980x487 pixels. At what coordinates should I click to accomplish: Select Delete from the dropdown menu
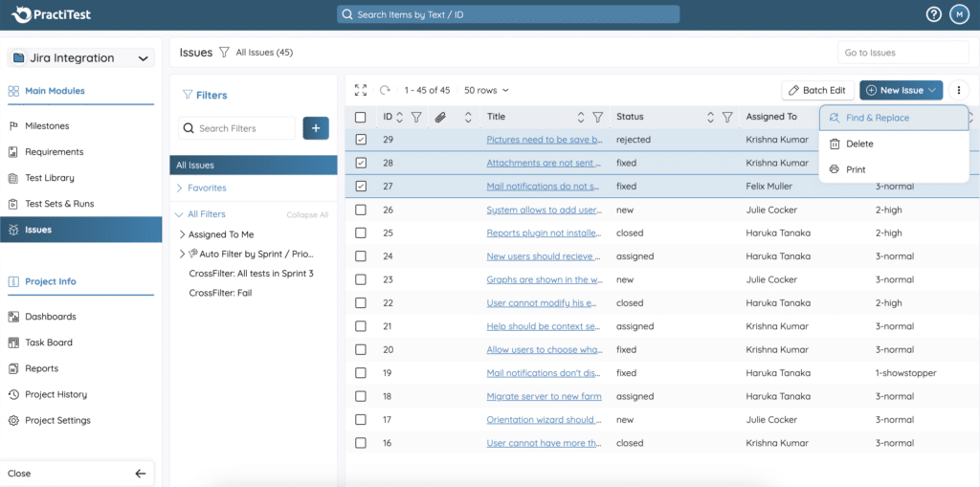pyautogui.click(x=859, y=144)
